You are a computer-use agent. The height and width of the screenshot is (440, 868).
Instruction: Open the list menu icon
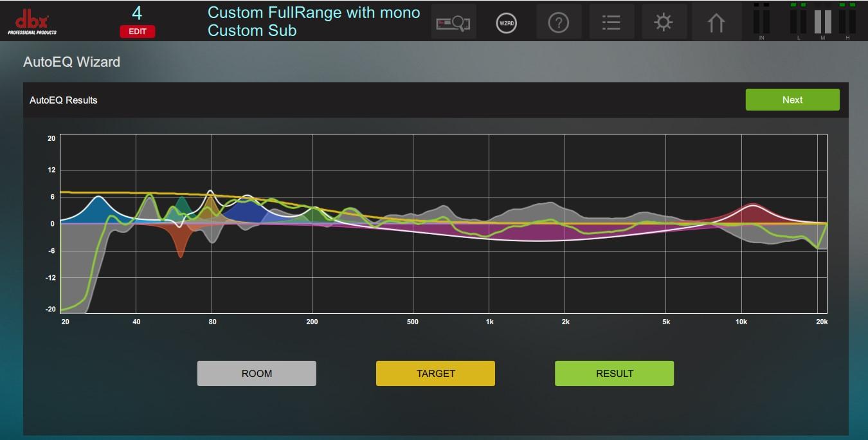(x=611, y=23)
